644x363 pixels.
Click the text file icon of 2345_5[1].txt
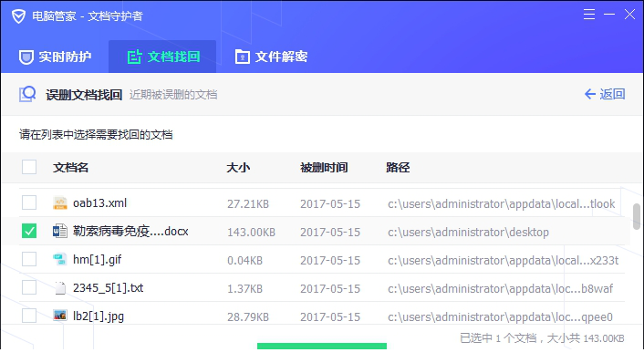click(60, 288)
